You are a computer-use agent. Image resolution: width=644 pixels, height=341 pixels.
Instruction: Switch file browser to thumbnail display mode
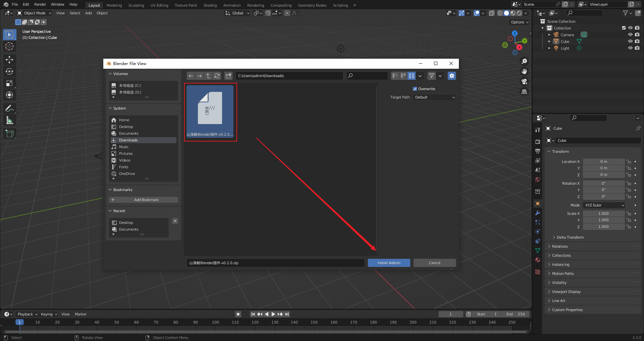412,76
